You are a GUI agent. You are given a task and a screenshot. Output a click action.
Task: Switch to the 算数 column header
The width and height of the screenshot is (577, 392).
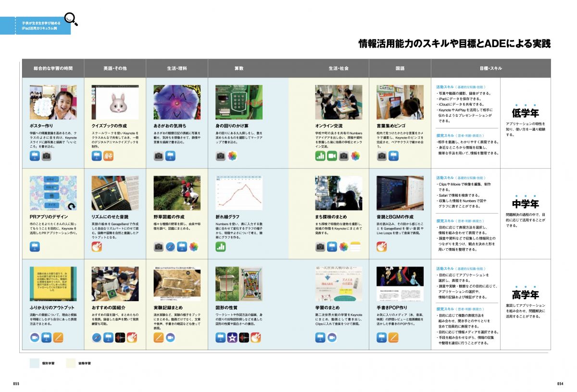tap(239, 68)
